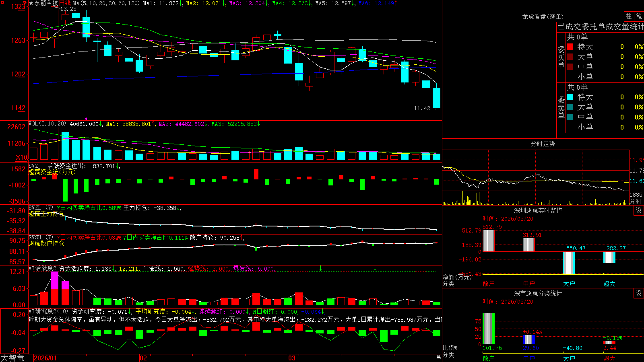Click the VOL(5,10,20) indicator label
This screenshot has width=644, height=362.
[47, 124]
